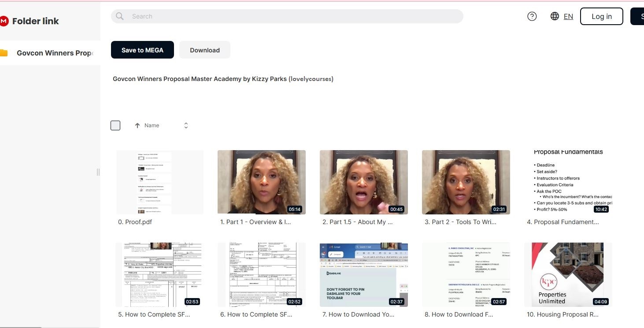Open the 0. Proof.pdf thumbnail
Viewport: 644px width, 328px height.
click(x=160, y=182)
